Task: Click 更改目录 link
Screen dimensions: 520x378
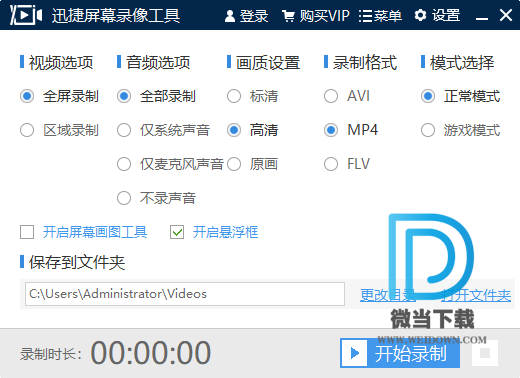Action: 388,295
